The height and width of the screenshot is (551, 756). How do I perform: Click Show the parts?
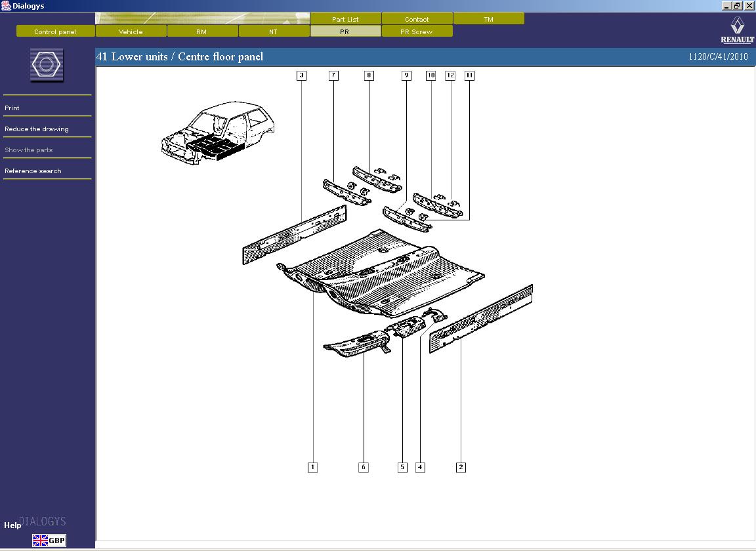(x=28, y=150)
